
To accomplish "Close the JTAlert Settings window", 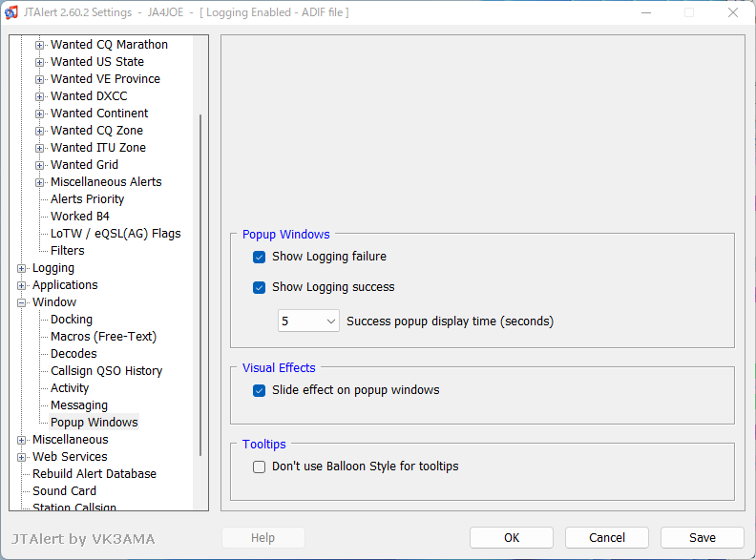I will [733, 12].
